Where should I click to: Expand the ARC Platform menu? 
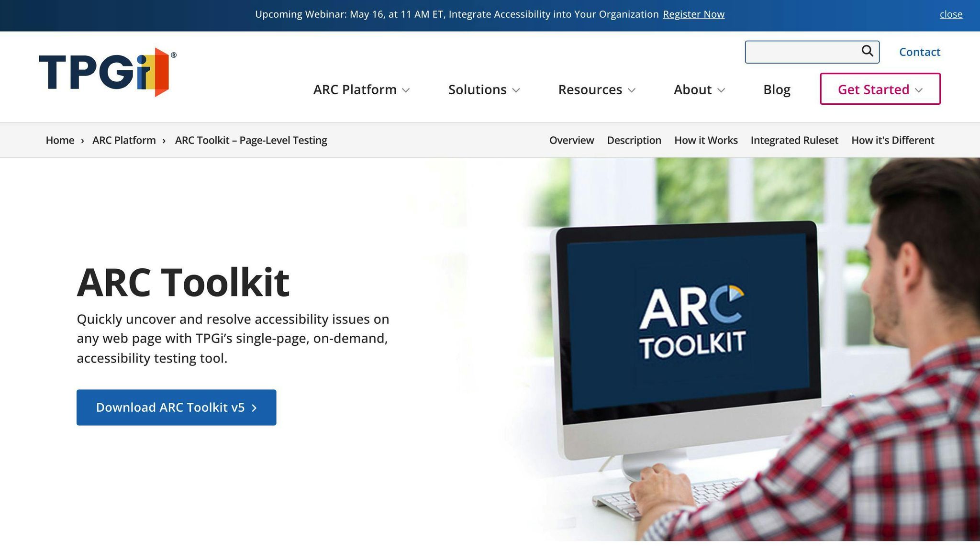(362, 89)
